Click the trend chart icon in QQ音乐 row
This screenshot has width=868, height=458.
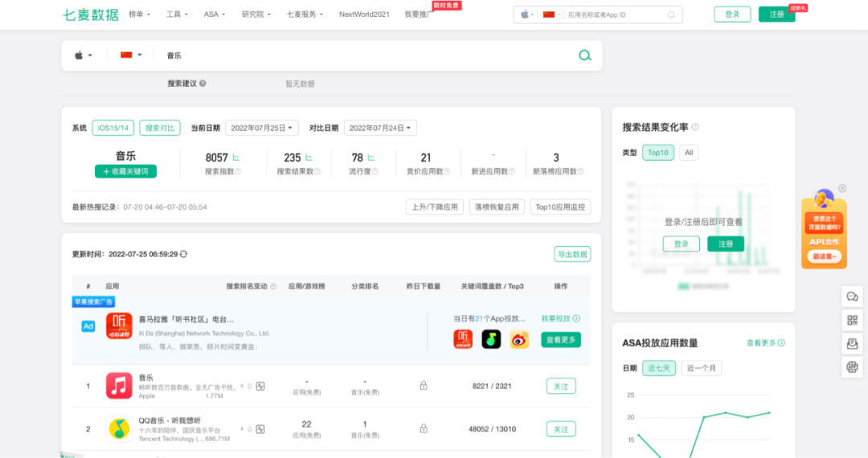(260, 429)
